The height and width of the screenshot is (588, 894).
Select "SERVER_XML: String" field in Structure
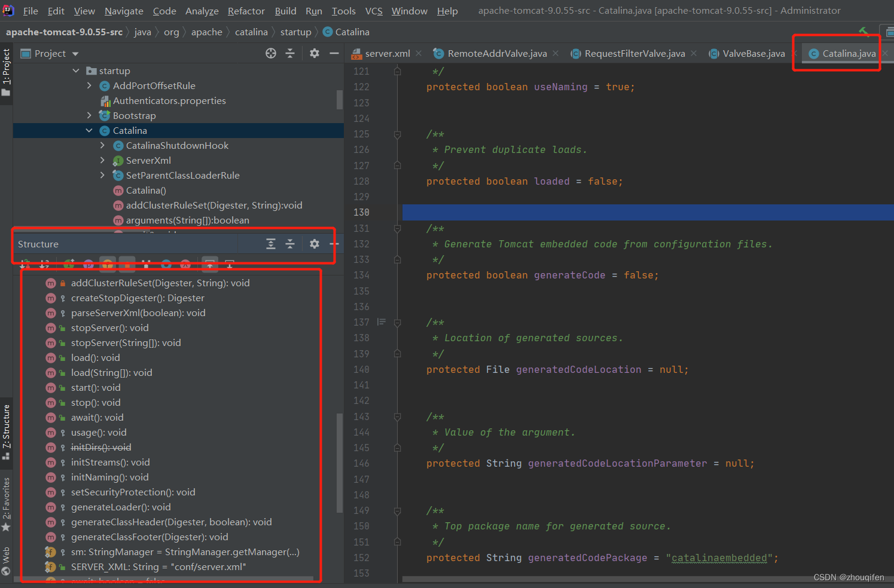click(158, 566)
